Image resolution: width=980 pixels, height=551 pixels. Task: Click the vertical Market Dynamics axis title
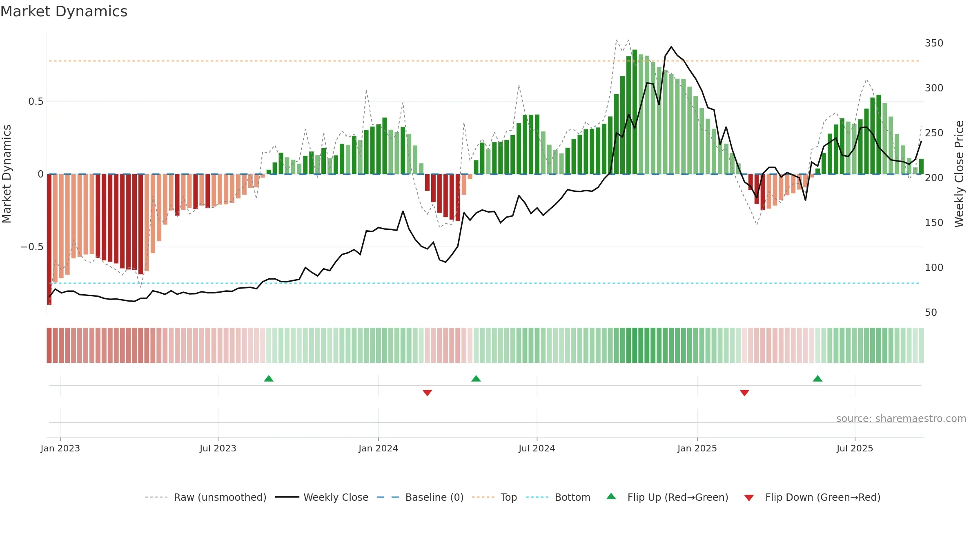coord(7,174)
